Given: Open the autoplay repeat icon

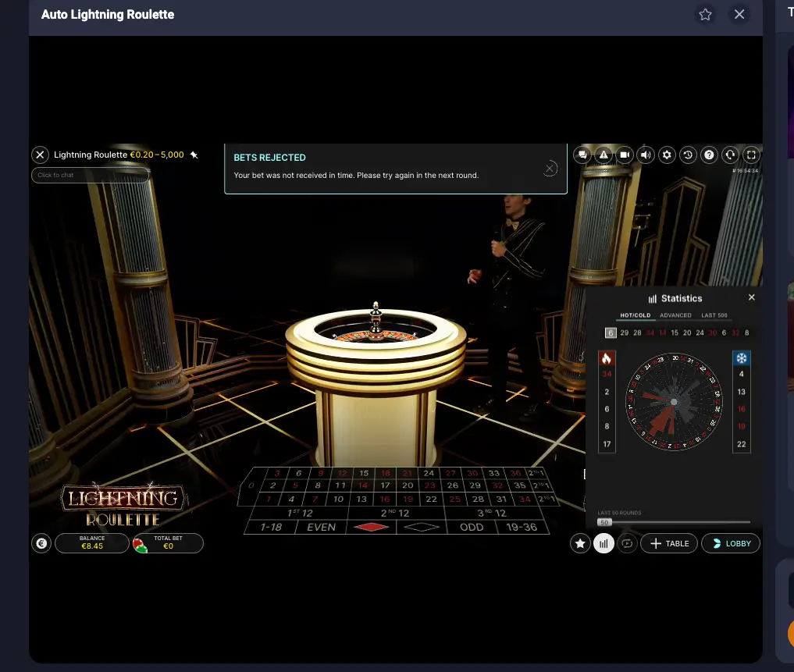Looking at the screenshot, I should [627, 543].
